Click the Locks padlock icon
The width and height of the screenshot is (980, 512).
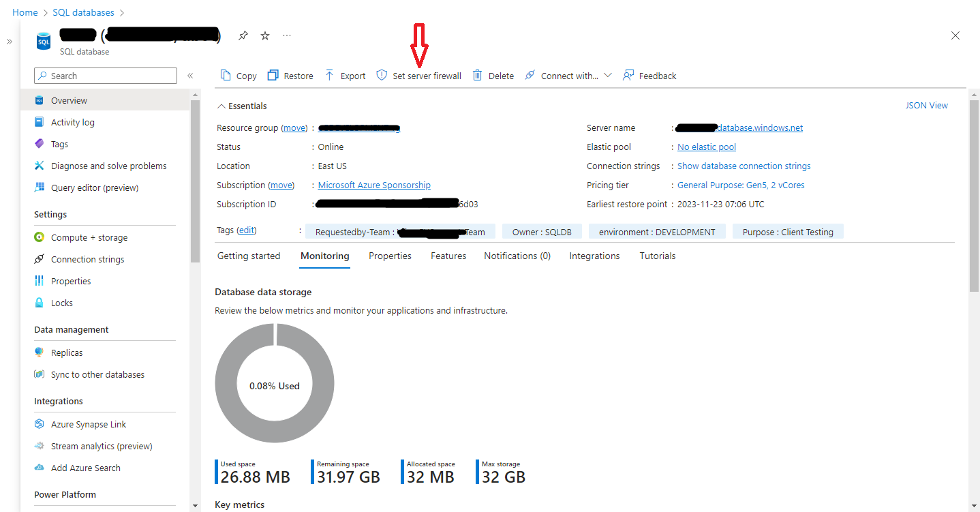[x=39, y=303]
